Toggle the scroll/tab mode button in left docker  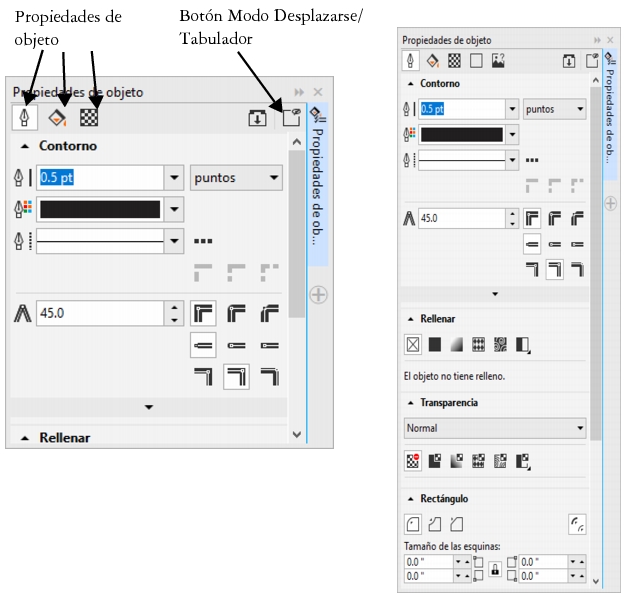pyautogui.click(x=291, y=117)
